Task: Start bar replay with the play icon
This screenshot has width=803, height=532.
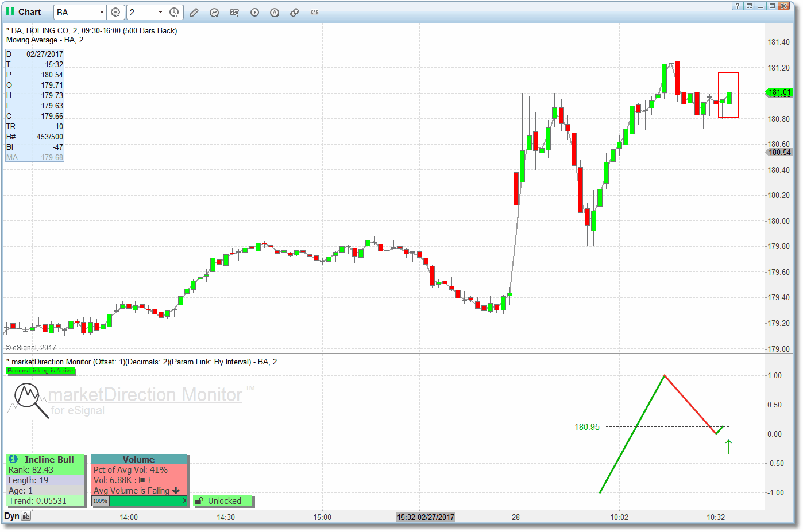Action: [254, 13]
